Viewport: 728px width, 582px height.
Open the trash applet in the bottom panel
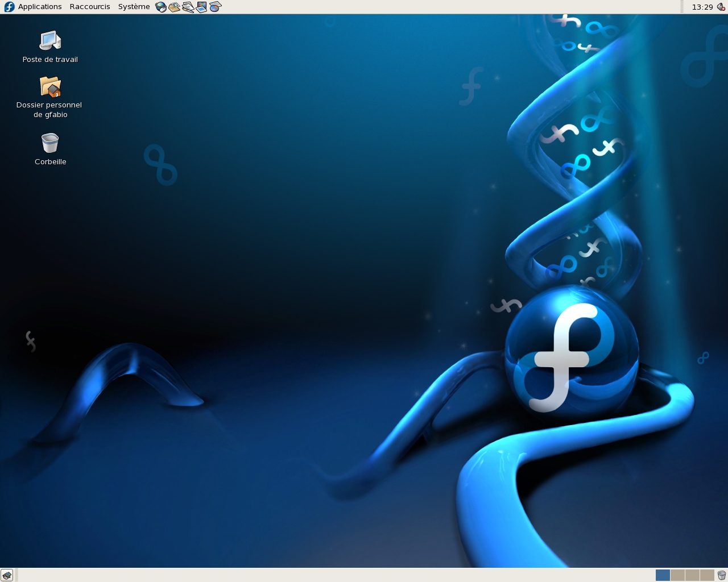pyautogui.click(x=721, y=575)
